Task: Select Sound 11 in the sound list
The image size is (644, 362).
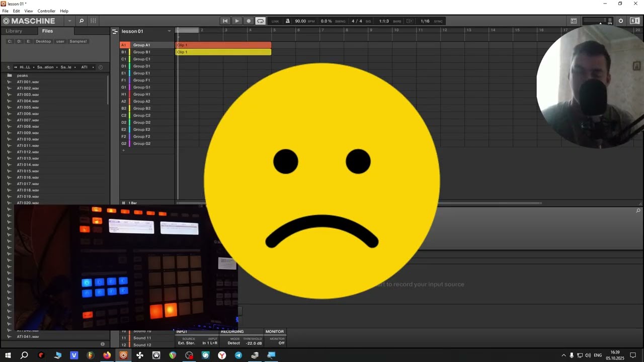Action: (142, 338)
